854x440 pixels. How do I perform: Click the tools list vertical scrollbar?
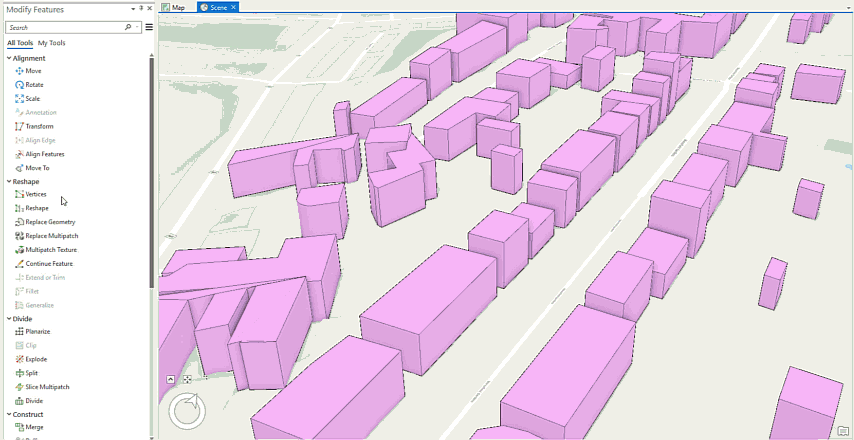pos(152,173)
